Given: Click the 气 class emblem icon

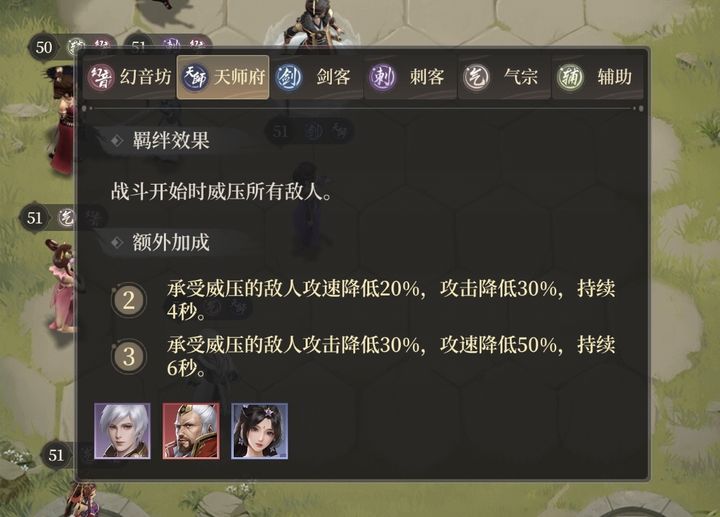Looking at the screenshot, I should click(476, 77).
